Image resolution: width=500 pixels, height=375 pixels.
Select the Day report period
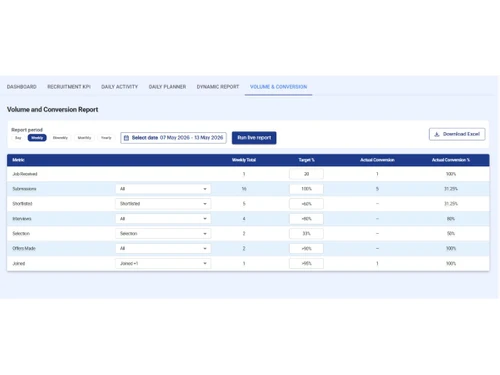tap(18, 138)
